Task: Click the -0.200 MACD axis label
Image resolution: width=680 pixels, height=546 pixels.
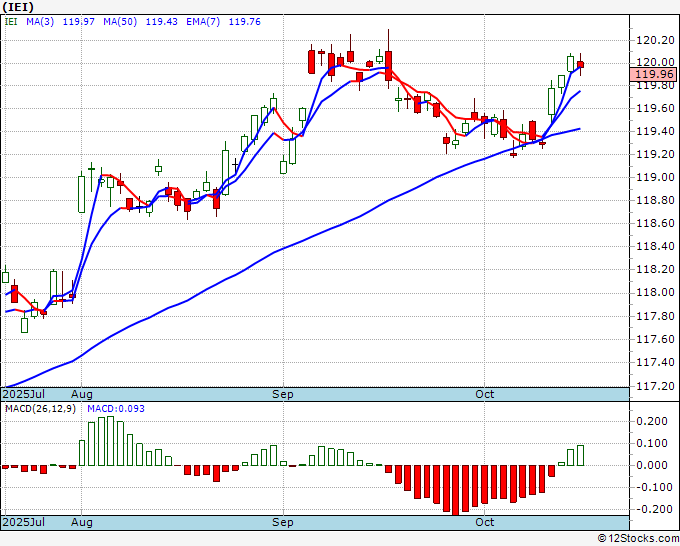Action: [650, 509]
